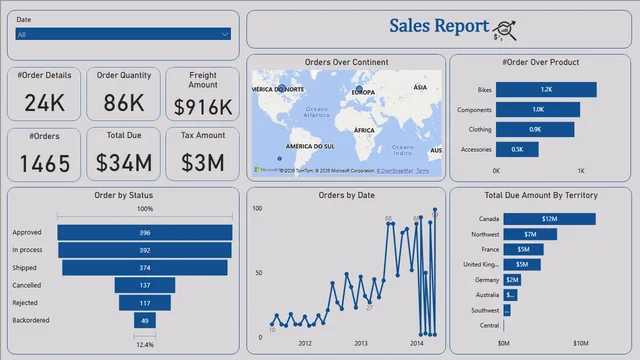Click the 2013 label on the date axis
Image resolution: width=640 pixels, height=360 pixels.
[x=361, y=343]
